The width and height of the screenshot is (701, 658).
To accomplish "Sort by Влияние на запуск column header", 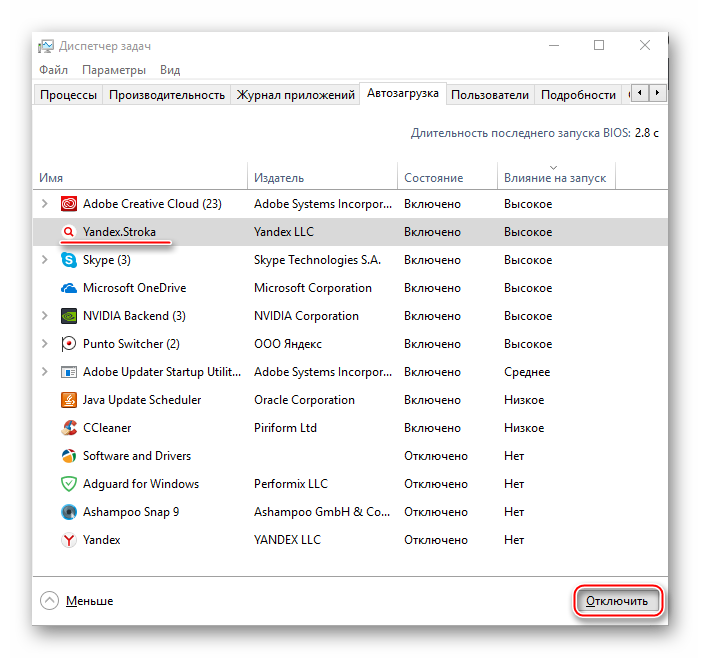I will (x=556, y=177).
